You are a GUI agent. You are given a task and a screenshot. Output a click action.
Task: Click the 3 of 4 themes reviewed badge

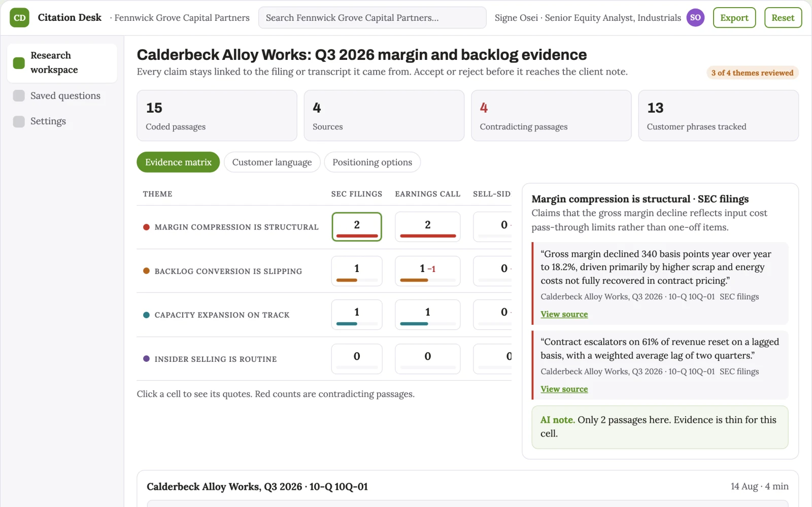click(x=752, y=73)
